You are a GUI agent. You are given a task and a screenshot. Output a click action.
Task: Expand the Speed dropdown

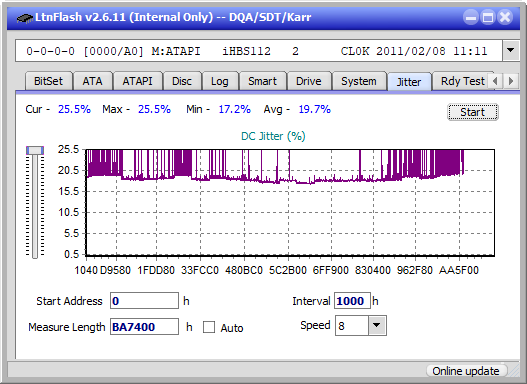coord(377,325)
